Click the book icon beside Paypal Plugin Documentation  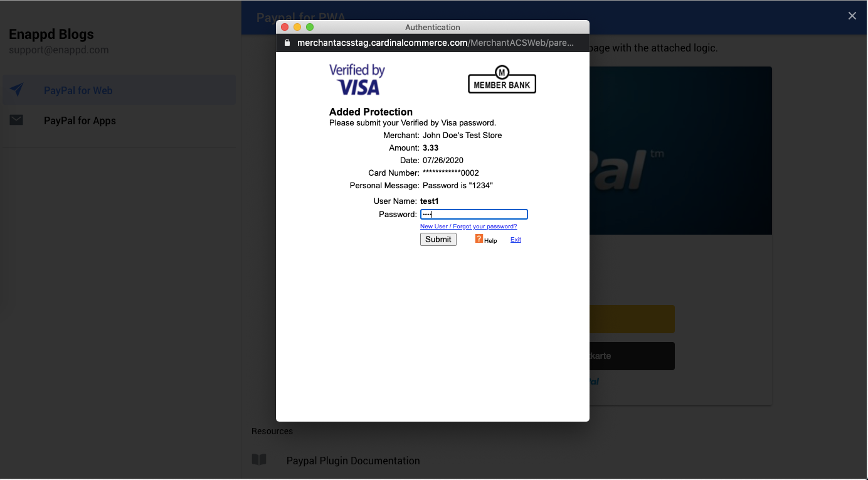click(259, 460)
